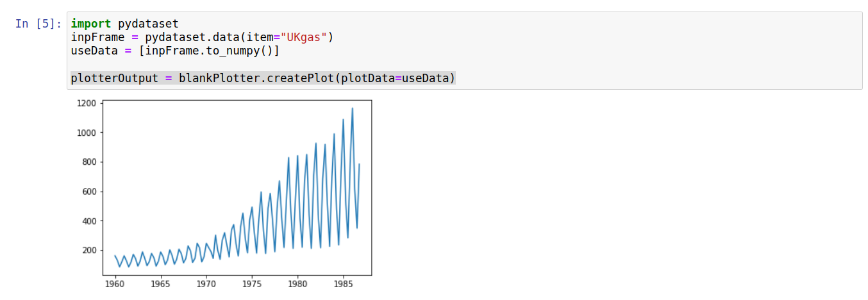Viewport: 868px width, 300px height.
Task: Click the plotterOutput variable name
Action: 114,78
